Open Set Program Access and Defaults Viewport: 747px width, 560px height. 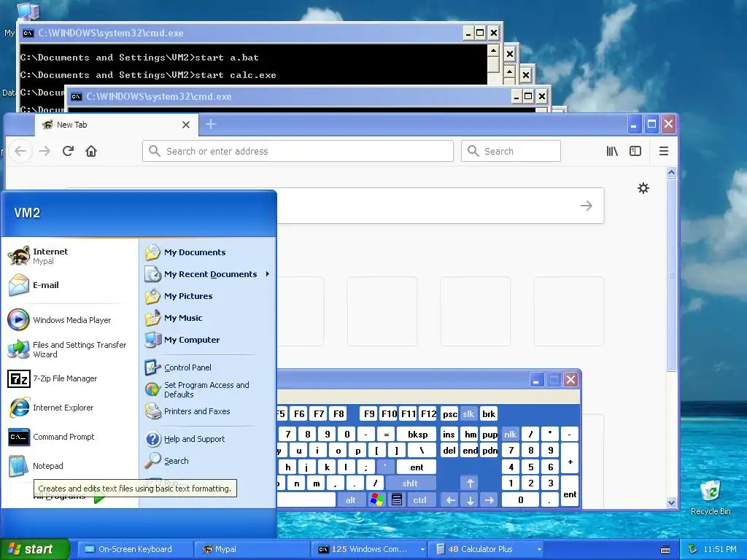point(207,389)
